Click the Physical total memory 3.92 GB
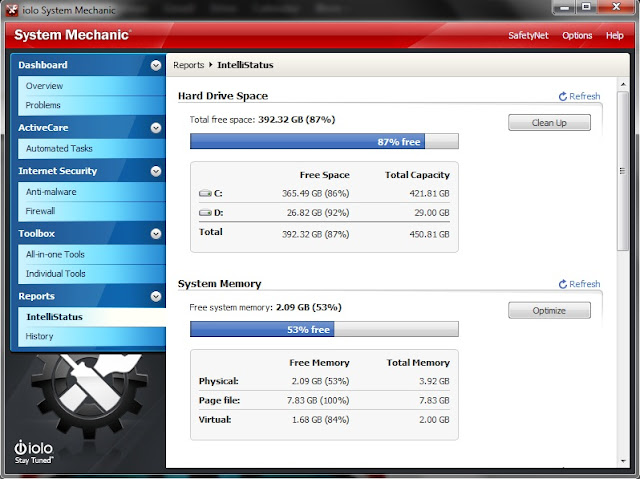The width and height of the screenshot is (640, 479). pos(434,381)
